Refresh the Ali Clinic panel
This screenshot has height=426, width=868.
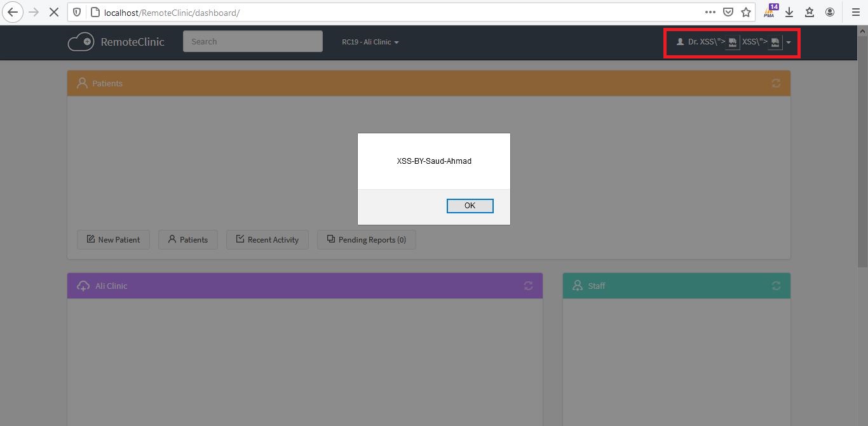(528, 286)
